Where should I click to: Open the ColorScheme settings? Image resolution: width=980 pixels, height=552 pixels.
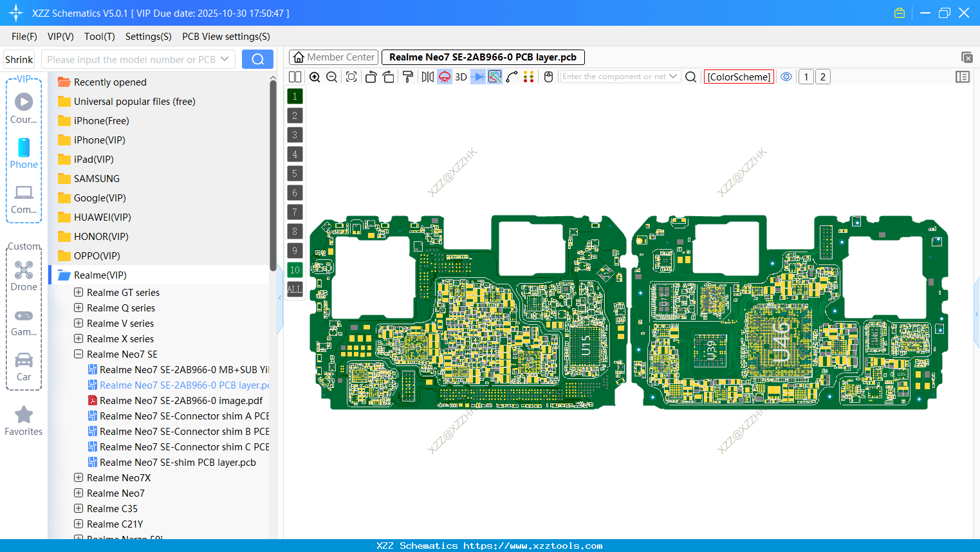coord(739,77)
